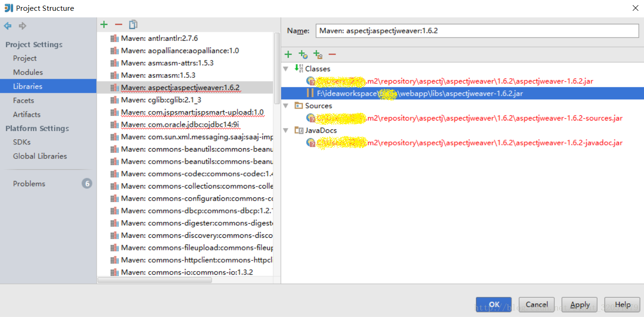The height and width of the screenshot is (317, 644).
Task: Click the back navigation arrow
Action: point(8,26)
